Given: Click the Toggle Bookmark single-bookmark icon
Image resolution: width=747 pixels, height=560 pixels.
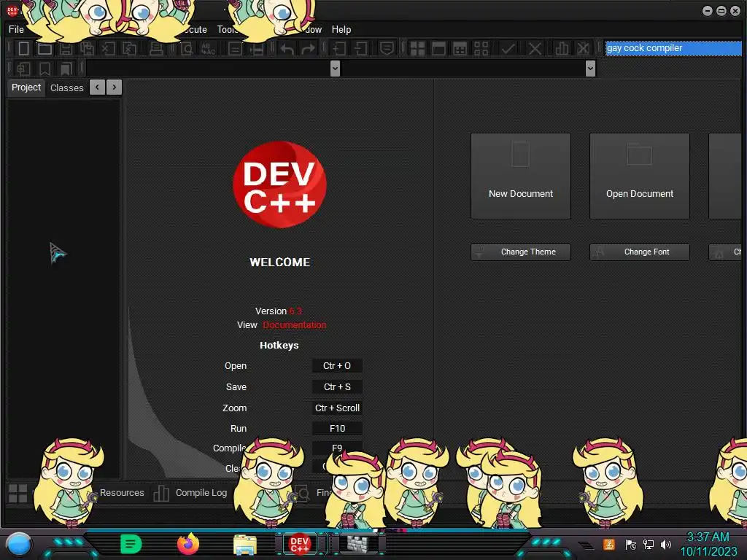Looking at the screenshot, I should click(x=44, y=69).
